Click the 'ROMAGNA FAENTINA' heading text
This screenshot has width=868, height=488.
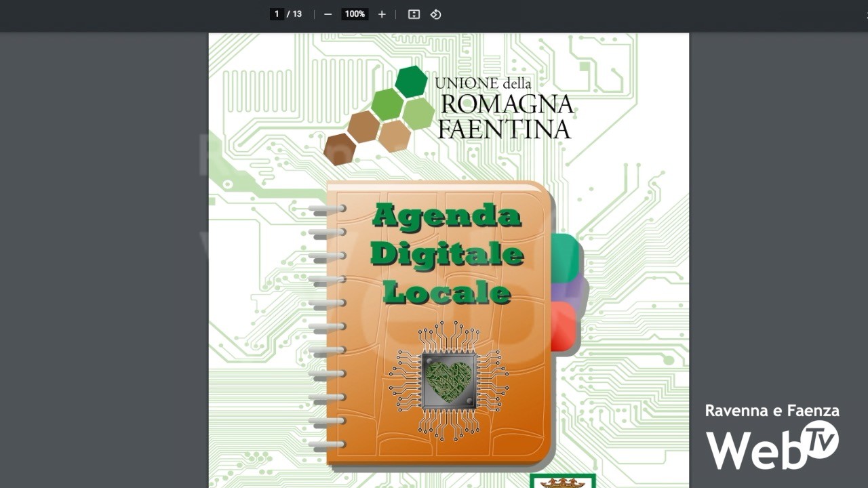(x=505, y=117)
